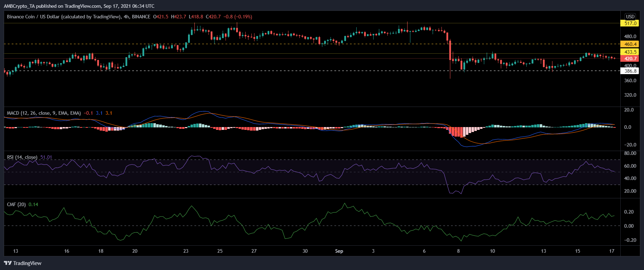Click date 6 on the time axis
The height and width of the screenshot is (270, 644).
[x=424, y=251]
